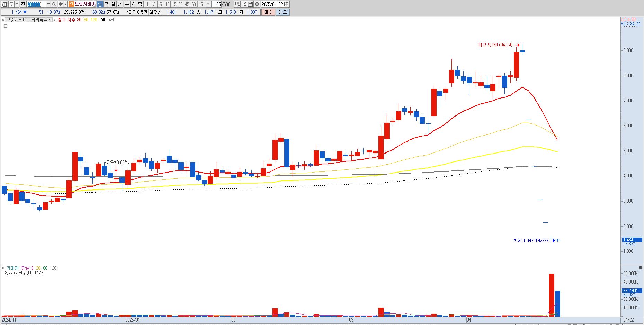The width and height of the screenshot is (644, 325).
Task: Switch to the 초 second chart period
Action: pos(134,4)
